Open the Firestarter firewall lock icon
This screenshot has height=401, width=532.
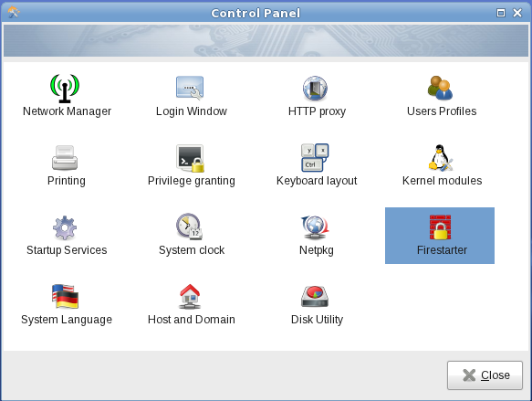pos(441,227)
